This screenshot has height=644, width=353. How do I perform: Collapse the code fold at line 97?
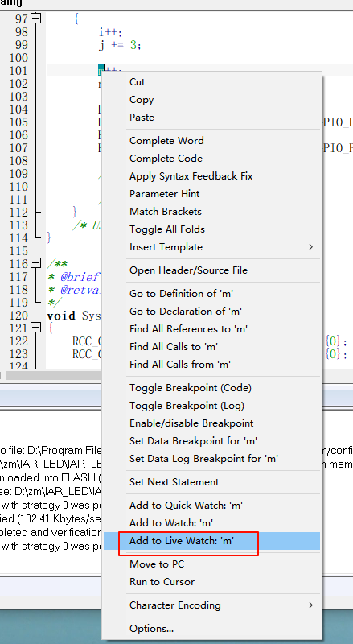coord(36,19)
